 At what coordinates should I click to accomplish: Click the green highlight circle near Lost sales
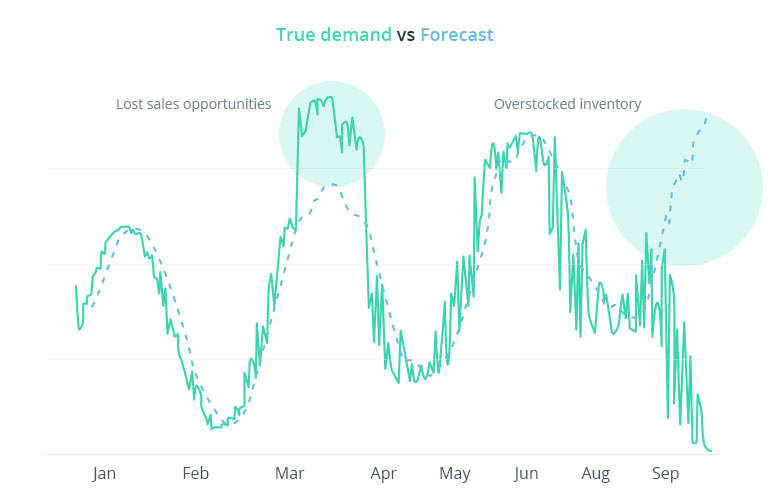point(332,134)
